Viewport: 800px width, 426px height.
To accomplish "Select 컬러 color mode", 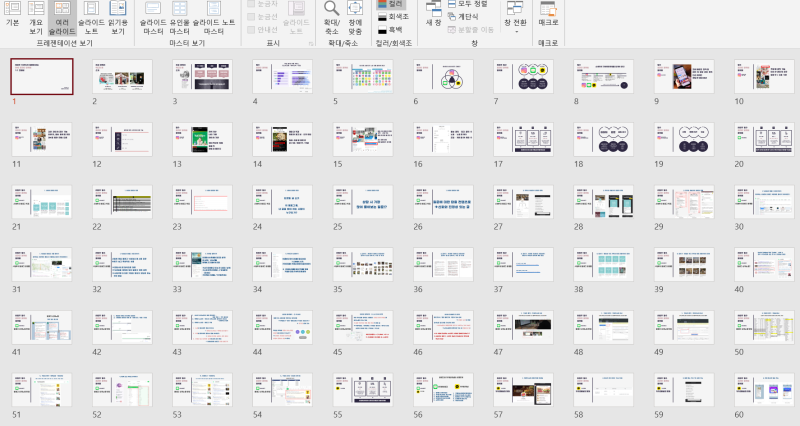I will click(x=391, y=4).
